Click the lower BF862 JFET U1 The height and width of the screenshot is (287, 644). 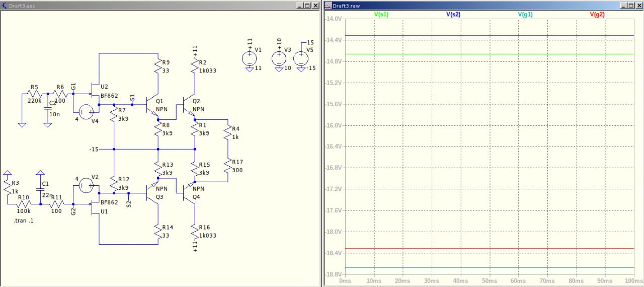coord(94,205)
